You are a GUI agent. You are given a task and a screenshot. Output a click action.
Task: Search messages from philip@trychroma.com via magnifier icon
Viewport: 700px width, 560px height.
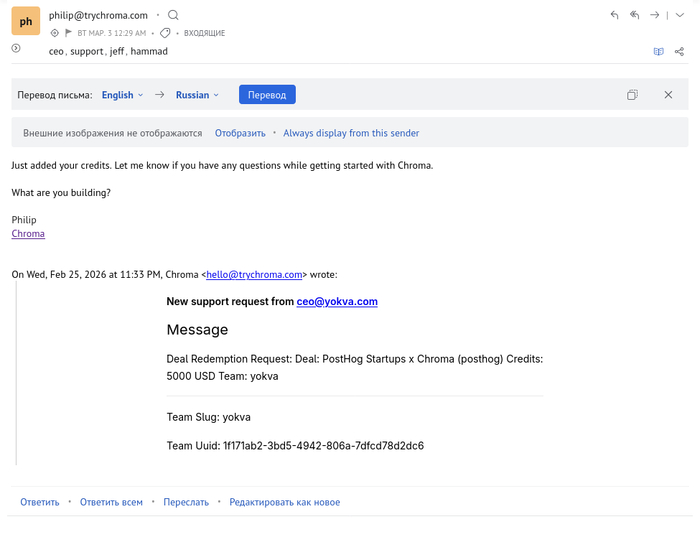[x=173, y=15]
